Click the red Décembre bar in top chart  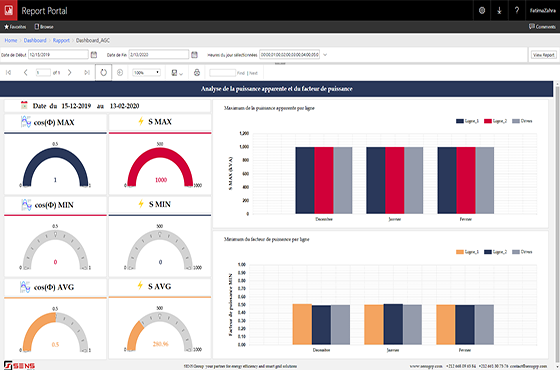(324, 180)
